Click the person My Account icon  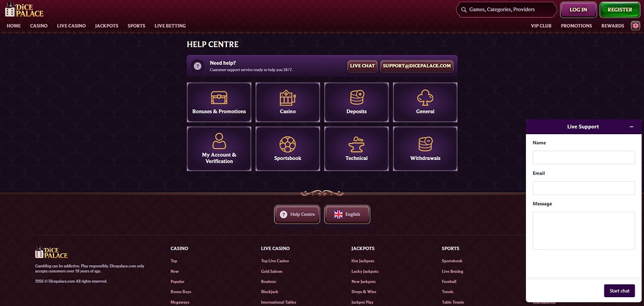219,140
